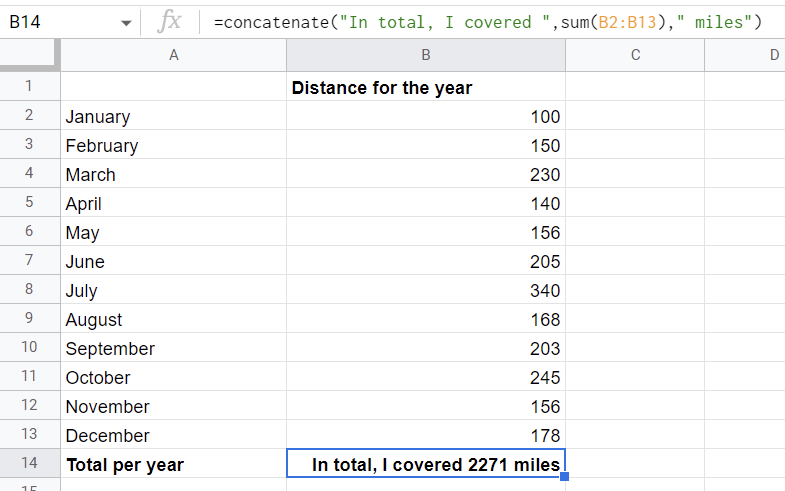
Task: Click the fx function icon
Action: 169,22
